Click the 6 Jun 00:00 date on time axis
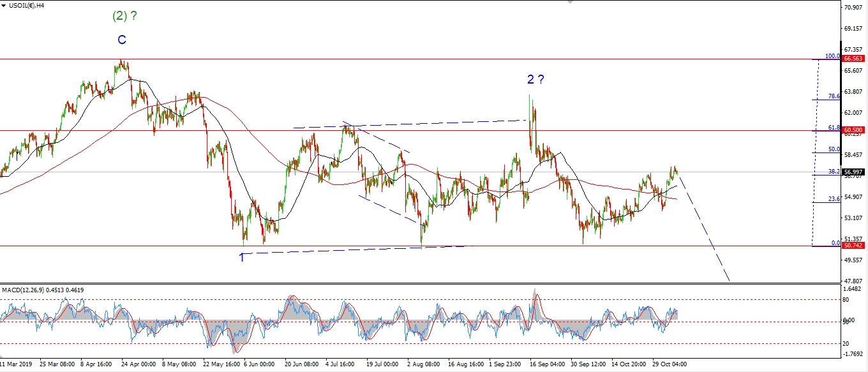Viewport: 868px width, 372px height. click(x=260, y=364)
